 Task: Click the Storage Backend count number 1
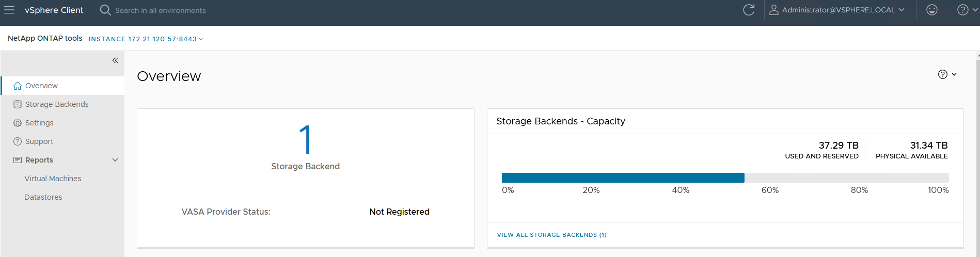[306, 139]
